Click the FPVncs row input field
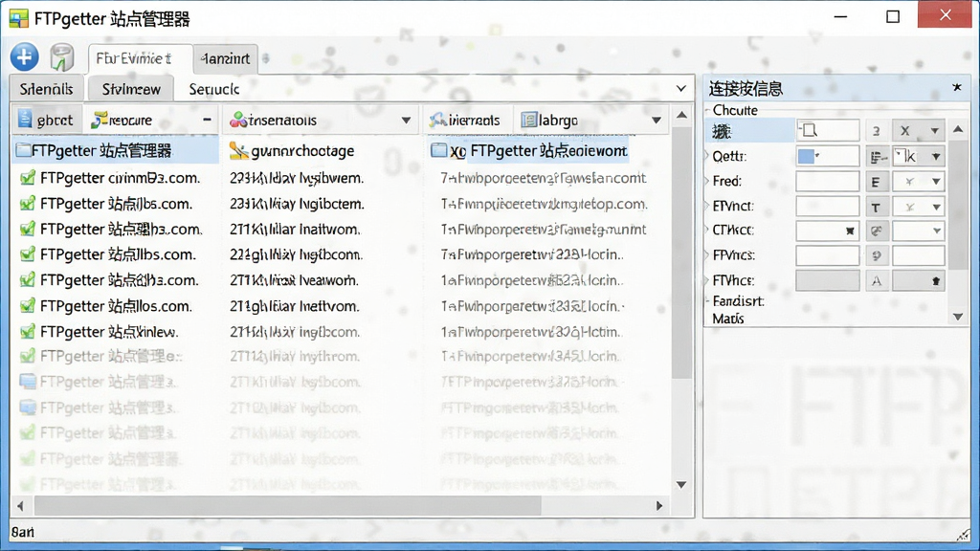 [828, 254]
